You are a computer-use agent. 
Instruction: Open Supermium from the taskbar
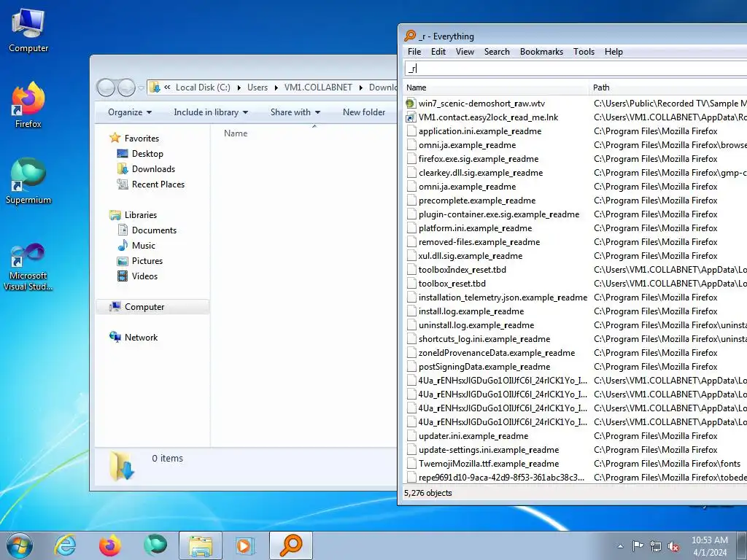[155, 545]
